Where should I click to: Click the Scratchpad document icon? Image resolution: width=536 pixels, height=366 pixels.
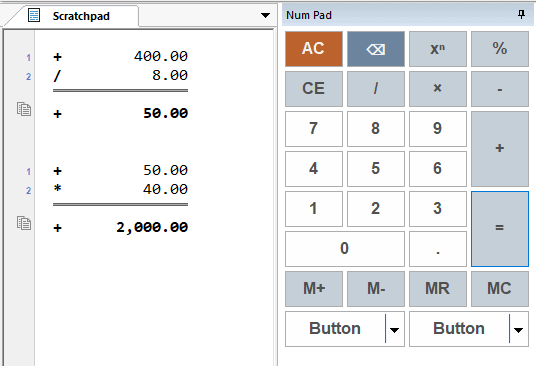pyautogui.click(x=34, y=15)
